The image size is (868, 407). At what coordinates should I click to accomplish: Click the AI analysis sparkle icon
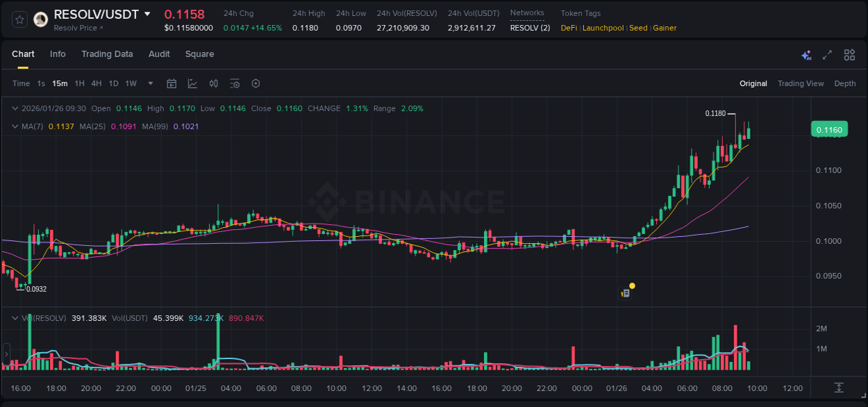pyautogui.click(x=806, y=54)
